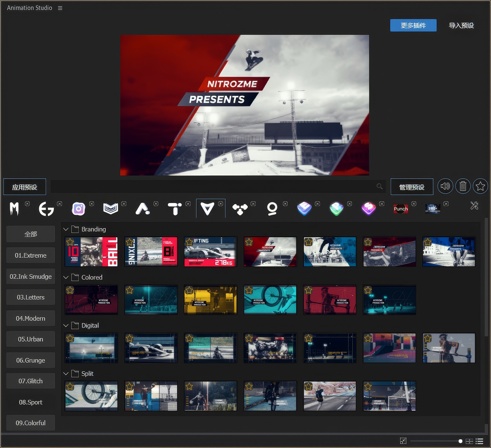The image size is (491, 448).
Task: Click the vertical scrollbar of preset list
Action: click(x=487, y=277)
